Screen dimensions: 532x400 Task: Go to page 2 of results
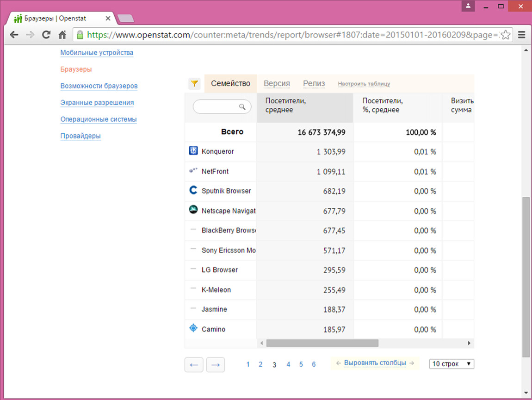pyautogui.click(x=260, y=364)
